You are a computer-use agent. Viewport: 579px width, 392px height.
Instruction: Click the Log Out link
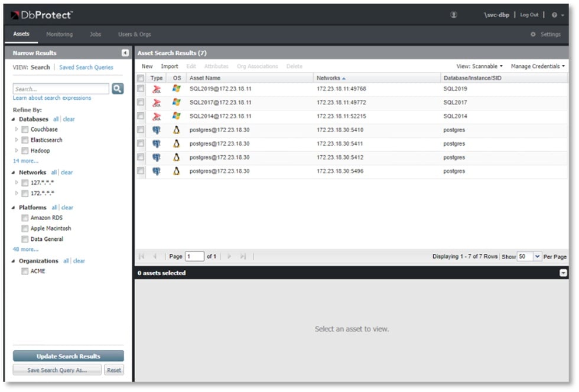click(x=529, y=15)
